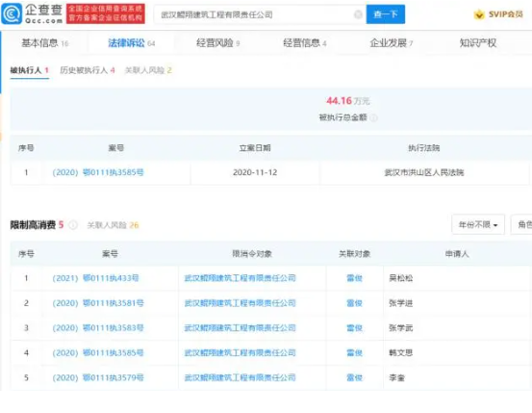Click the 44.16 万元 total amount

[x=347, y=101]
